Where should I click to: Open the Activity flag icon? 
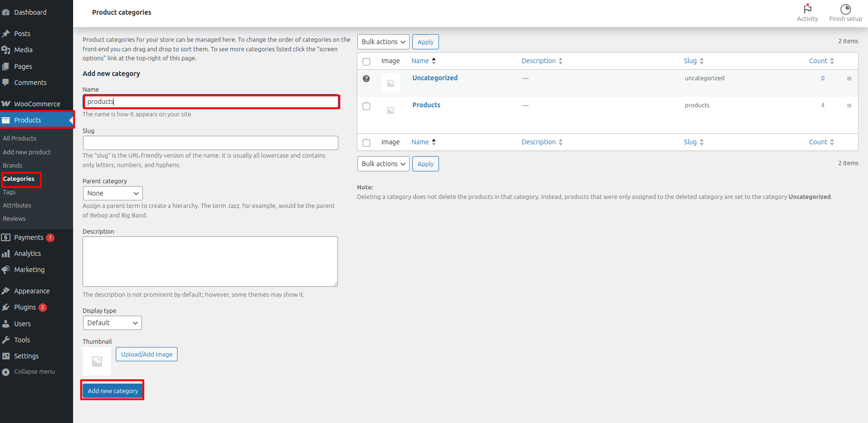pyautogui.click(x=807, y=9)
